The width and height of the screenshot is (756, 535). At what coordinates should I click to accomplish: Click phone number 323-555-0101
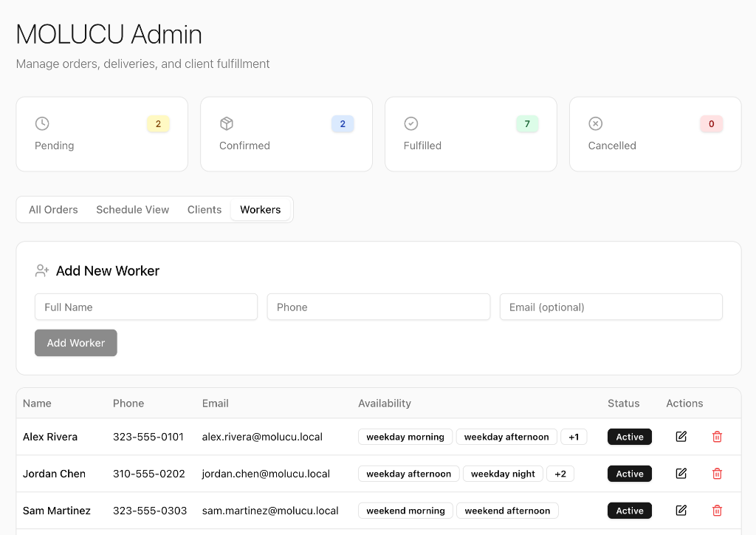pyautogui.click(x=148, y=437)
